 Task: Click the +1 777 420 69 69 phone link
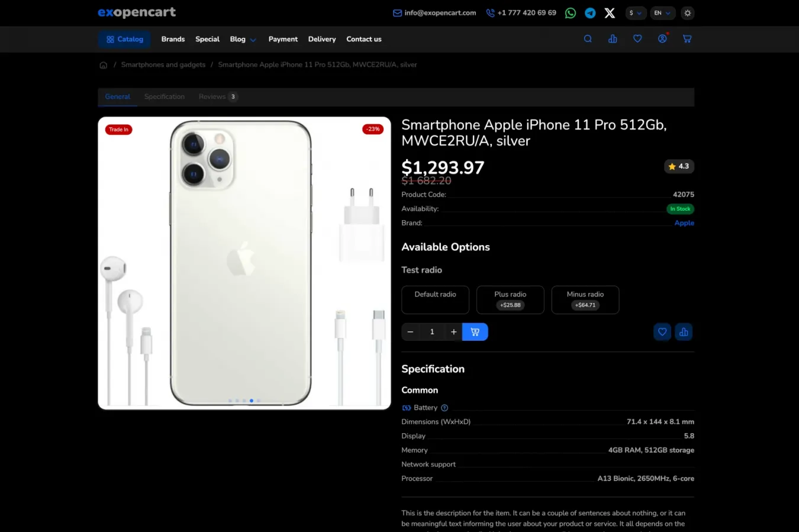(521, 13)
